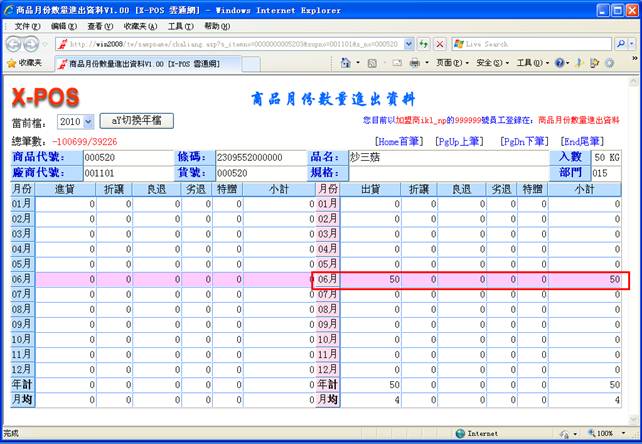Open the 說明(H) menu
642x444 pixels.
coord(216,25)
